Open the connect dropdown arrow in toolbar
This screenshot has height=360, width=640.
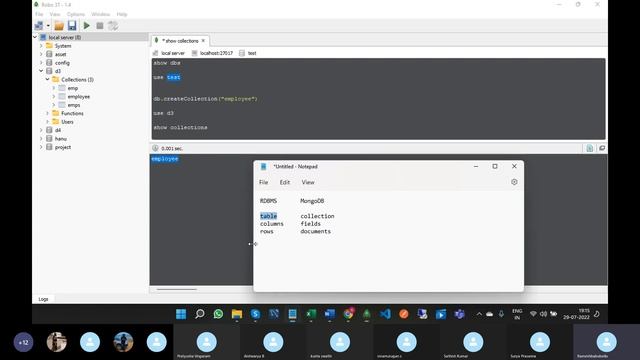(48, 26)
